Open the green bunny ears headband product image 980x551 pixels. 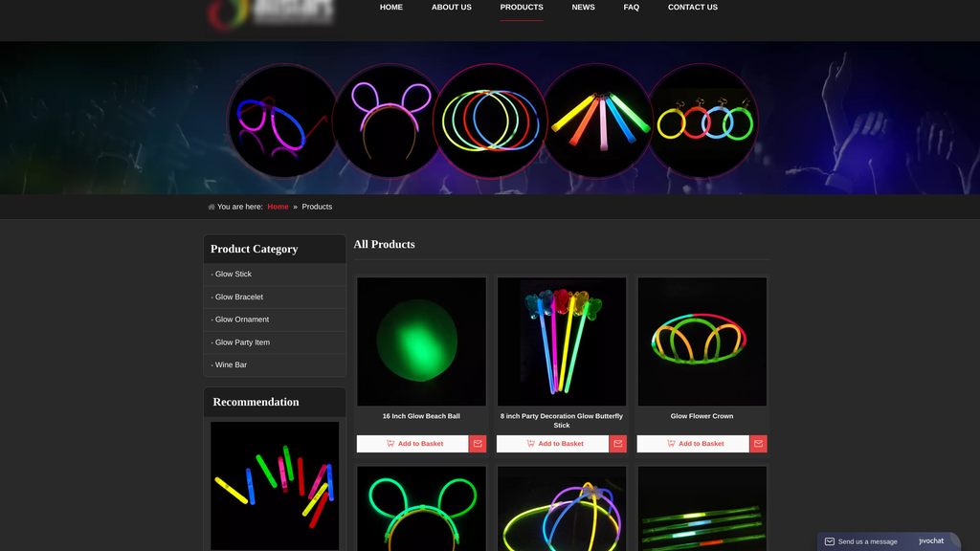click(x=421, y=509)
